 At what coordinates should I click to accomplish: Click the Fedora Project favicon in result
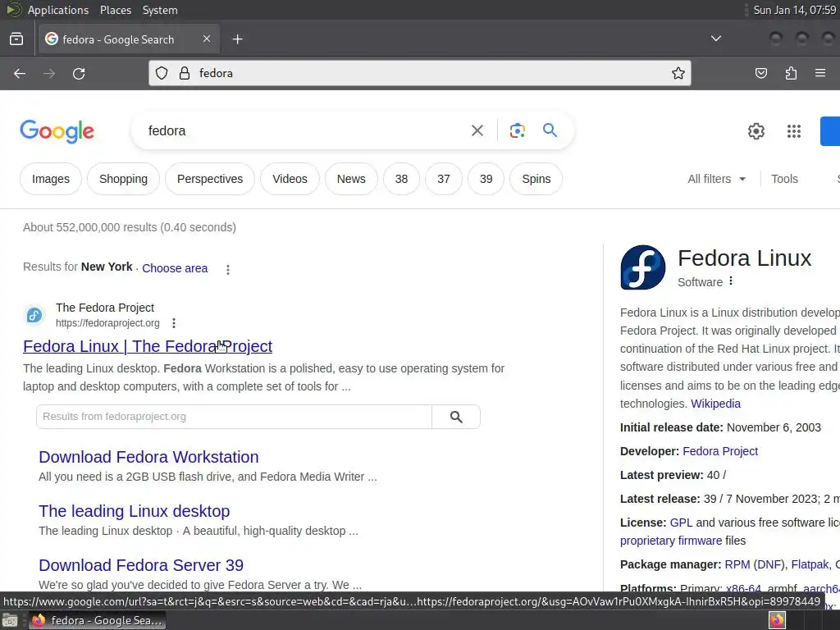pyautogui.click(x=34, y=315)
